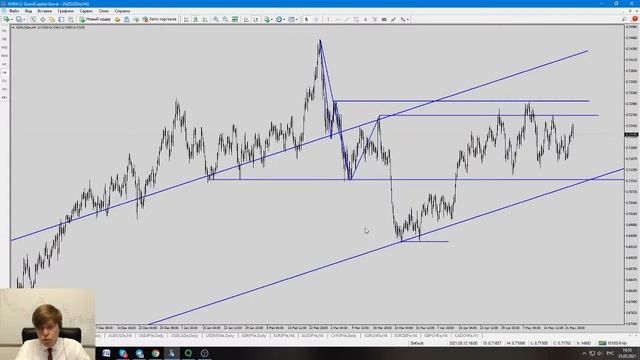The width and height of the screenshot is (640, 360).
Task: Click the webcam video thumbnail
Action: click(48, 324)
